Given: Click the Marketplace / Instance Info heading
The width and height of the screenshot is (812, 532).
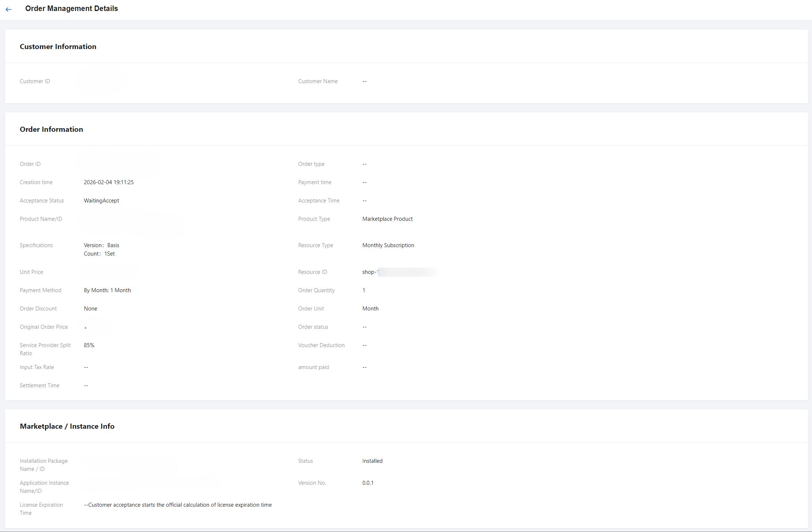Looking at the screenshot, I should point(67,426).
